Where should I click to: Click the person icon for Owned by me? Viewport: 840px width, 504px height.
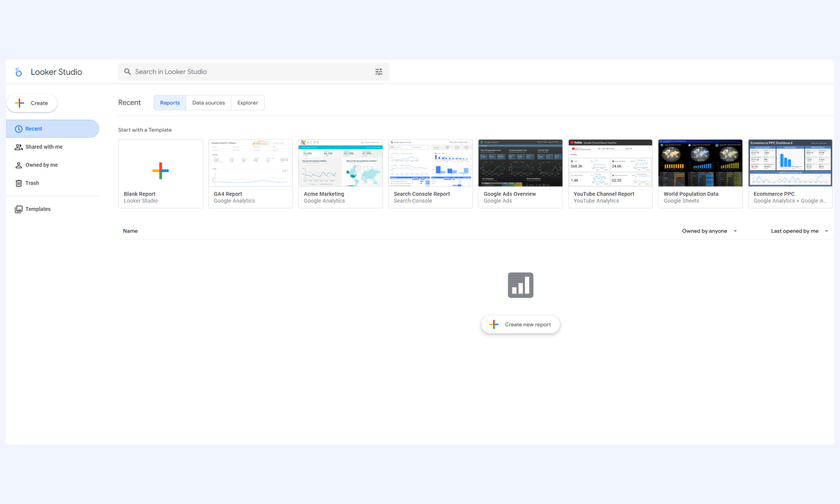18,165
